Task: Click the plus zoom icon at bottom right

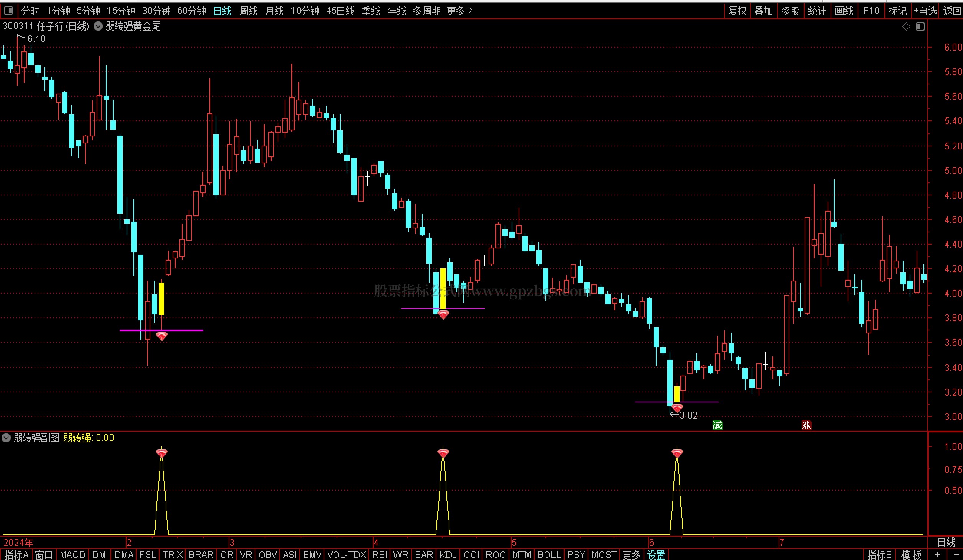Action: [938, 554]
